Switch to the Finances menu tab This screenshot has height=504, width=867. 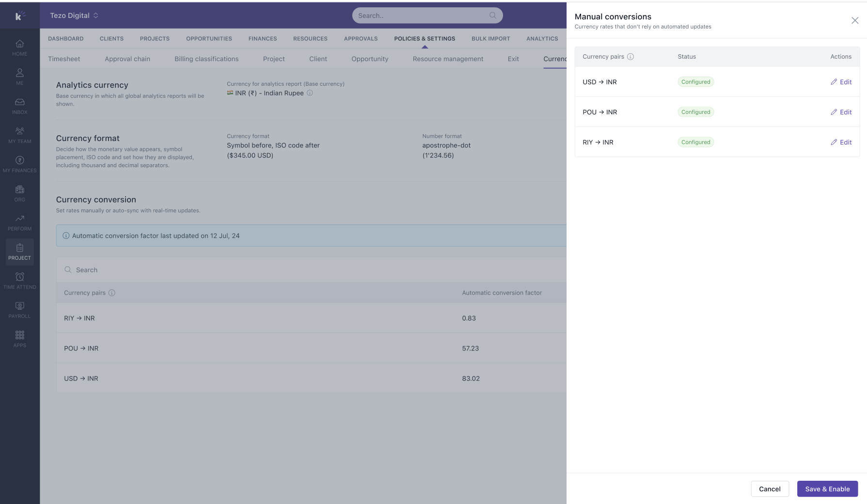[x=263, y=39]
